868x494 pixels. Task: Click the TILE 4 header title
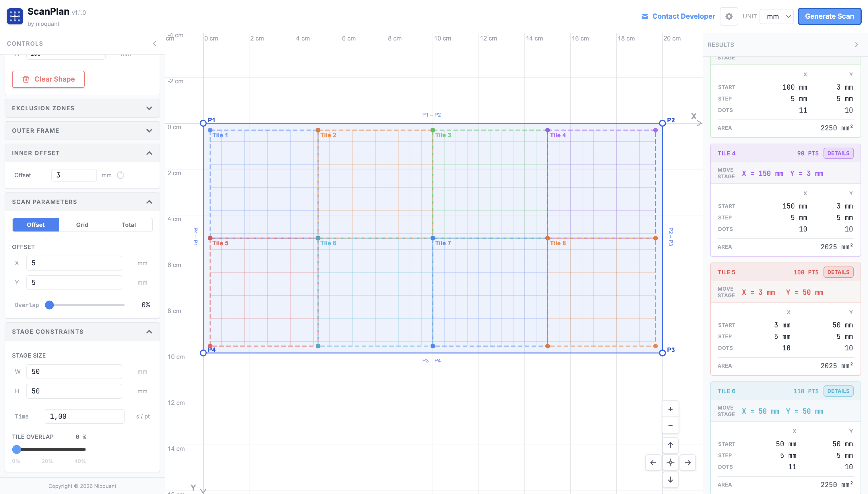point(726,153)
